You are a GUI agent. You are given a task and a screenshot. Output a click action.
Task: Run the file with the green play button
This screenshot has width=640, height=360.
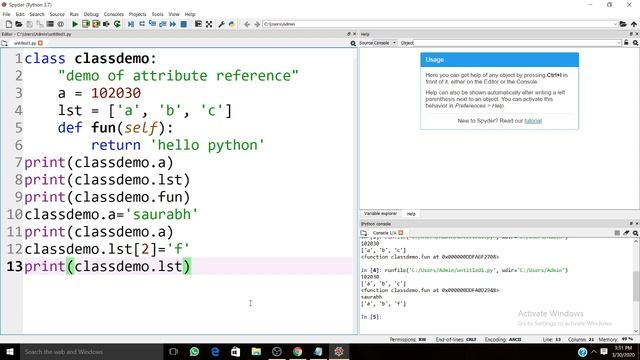[75, 24]
